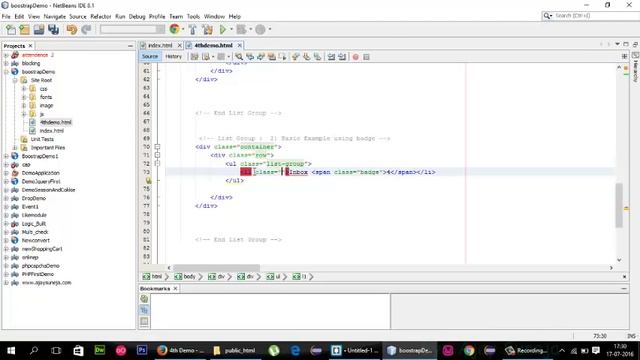Open the Refactor menu

(100, 16)
